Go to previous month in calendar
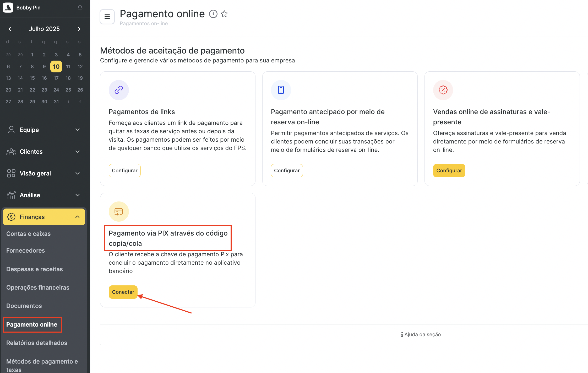The height and width of the screenshot is (373, 588). [10, 29]
